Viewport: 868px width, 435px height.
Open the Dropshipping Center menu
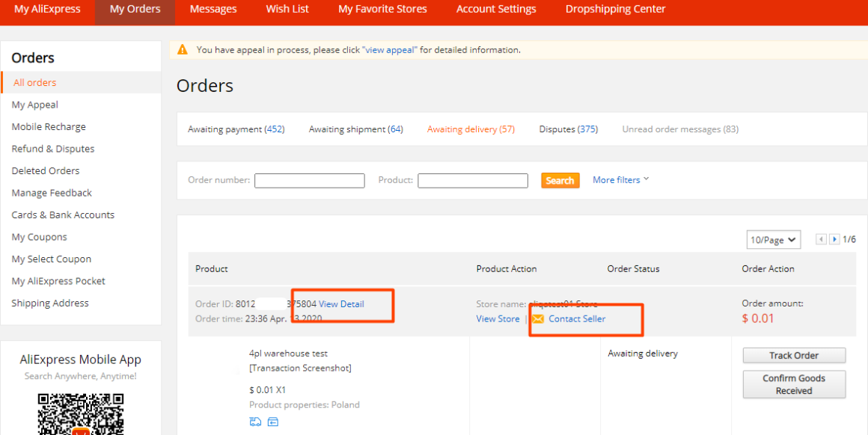pyautogui.click(x=614, y=9)
